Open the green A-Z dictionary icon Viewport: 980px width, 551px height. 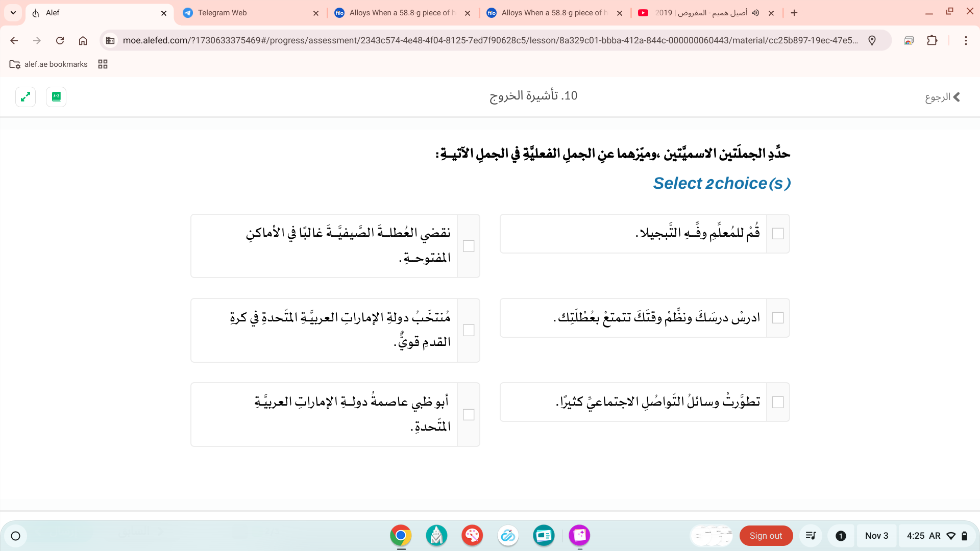56,96
